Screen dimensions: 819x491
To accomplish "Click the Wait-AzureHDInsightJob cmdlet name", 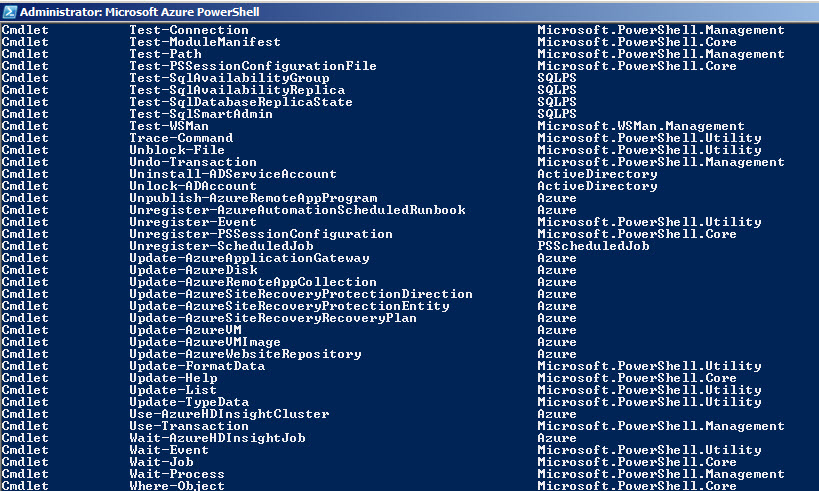I will point(216,438).
